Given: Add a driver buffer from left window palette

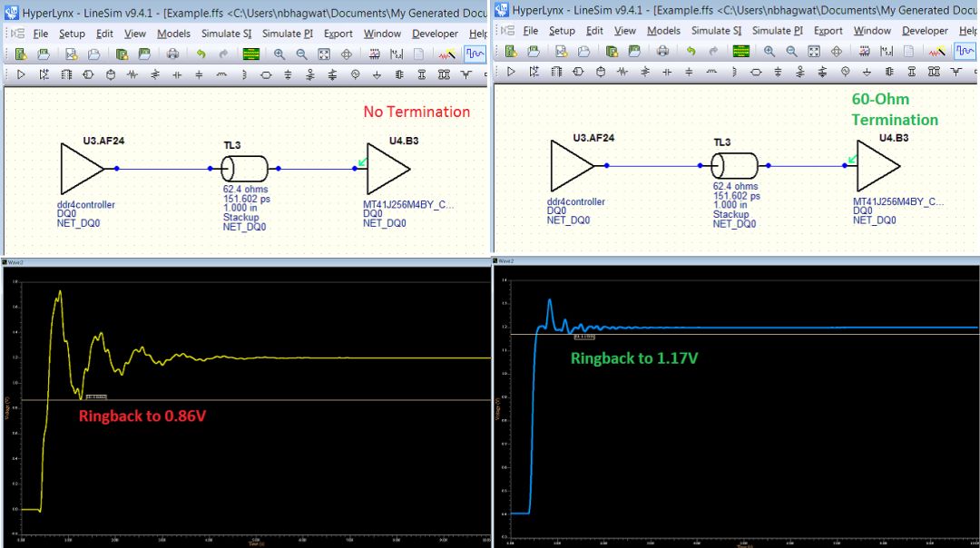Looking at the screenshot, I should [x=22, y=73].
